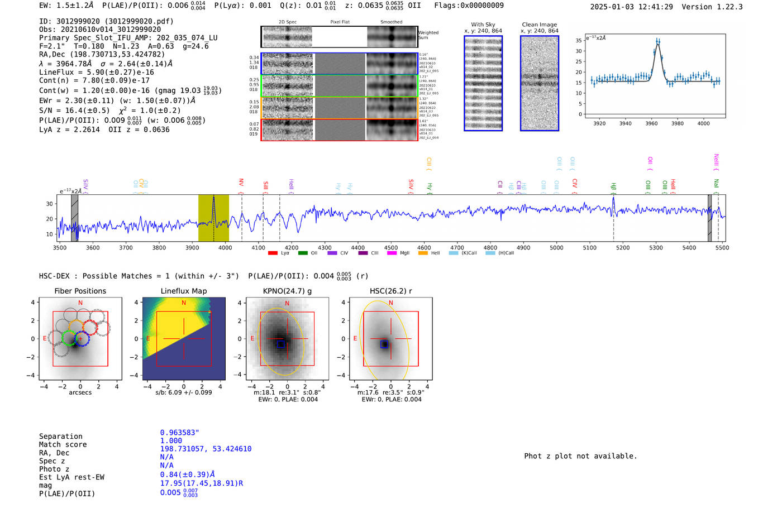Click the green Hβ line marker
The height and width of the screenshot is (532, 782).
(613, 188)
